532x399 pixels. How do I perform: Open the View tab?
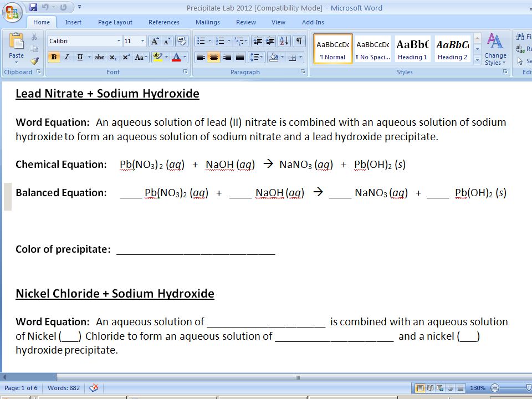(x=278, y=22)
